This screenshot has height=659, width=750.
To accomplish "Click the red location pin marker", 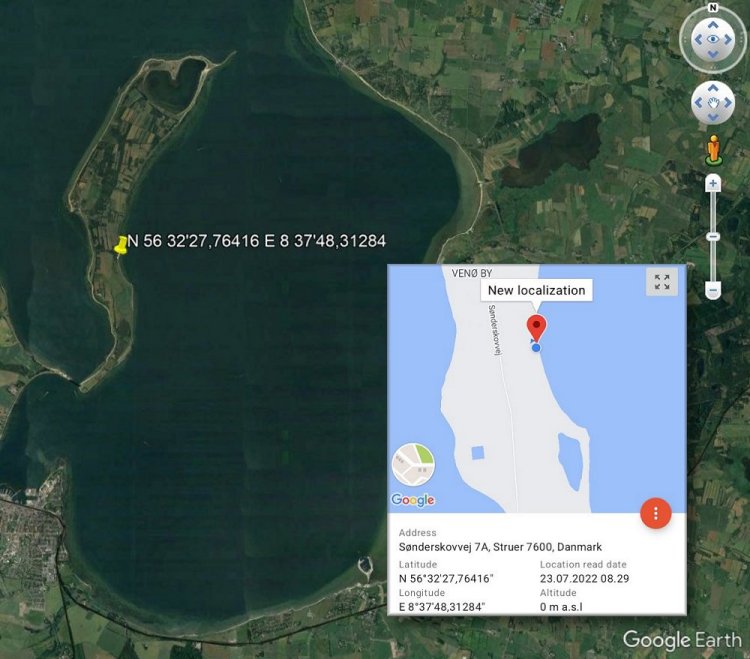I will click(536, 328).
